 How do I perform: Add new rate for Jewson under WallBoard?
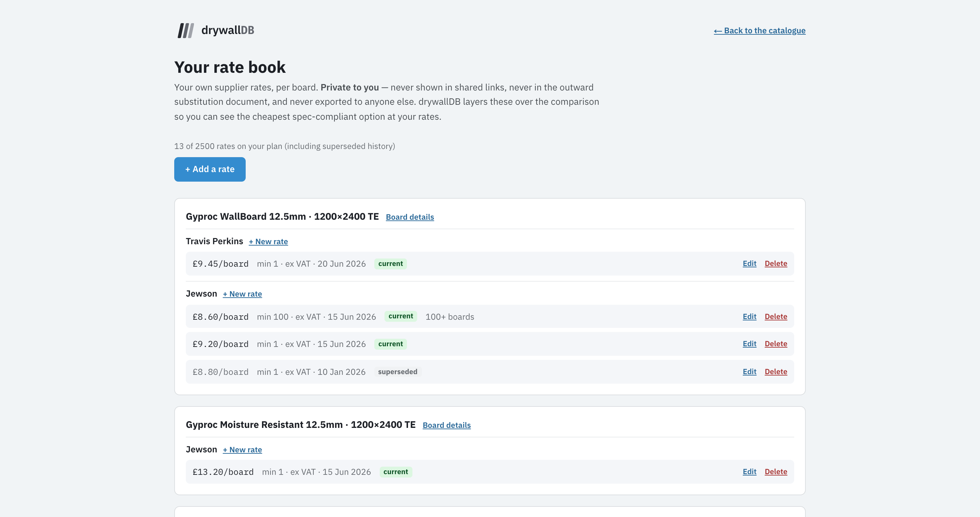click(242, 294)
